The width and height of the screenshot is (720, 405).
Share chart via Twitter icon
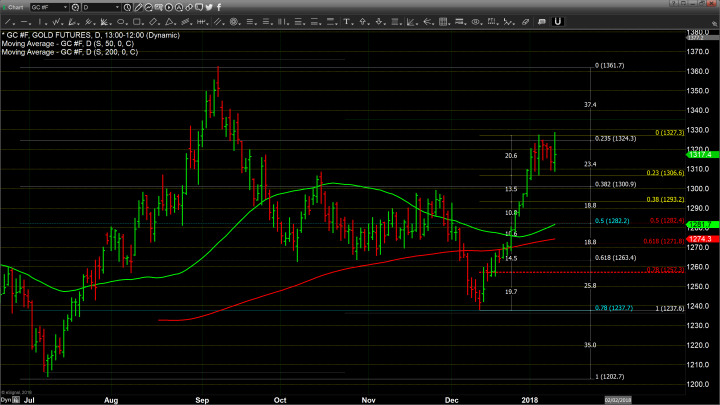point(209,7)
